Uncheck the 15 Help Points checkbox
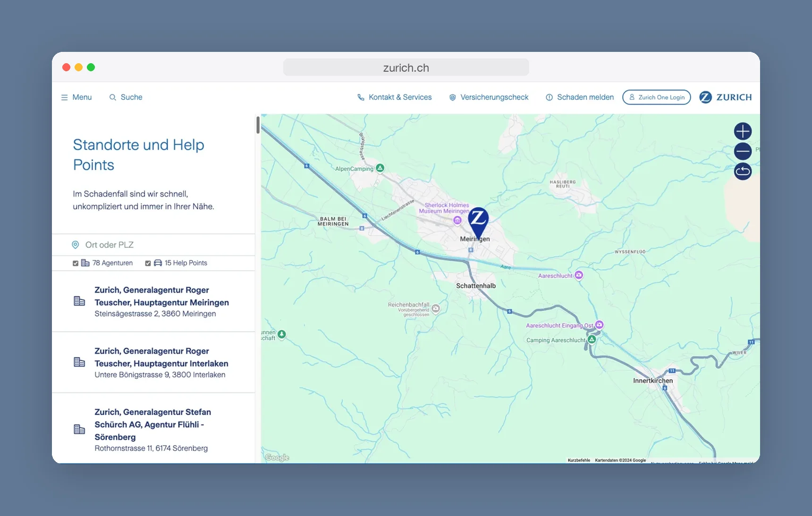Viewport: 812px width, 516px height. click(148, 263)
